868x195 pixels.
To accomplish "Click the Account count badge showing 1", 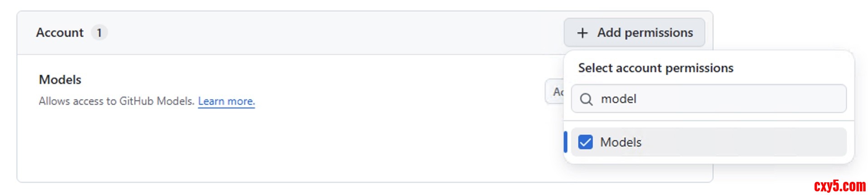I will pyautogui.click(x=99, y=33).
